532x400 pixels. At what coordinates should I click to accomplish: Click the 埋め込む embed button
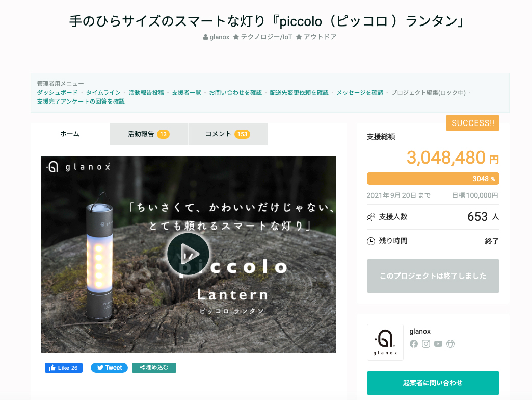click(x=154, y=368)
